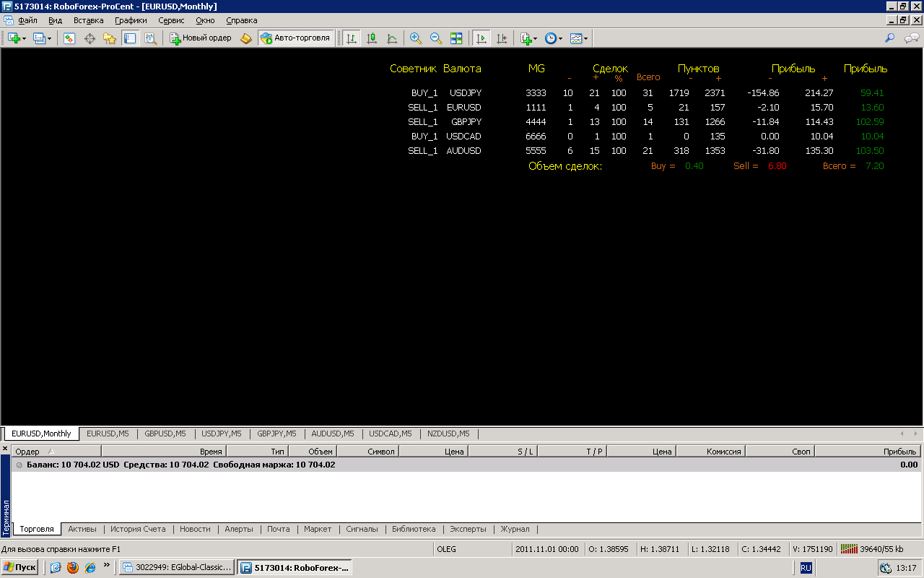Switch chart to candlesticks
The height and width of the screenshot is (578, 924).
(372, 38)
